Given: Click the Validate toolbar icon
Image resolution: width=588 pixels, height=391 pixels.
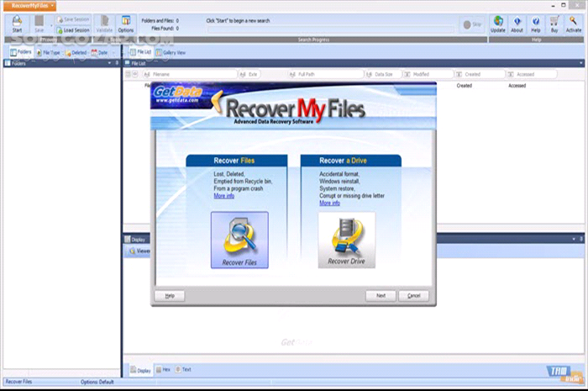Looking at the screenshot, I should coord(104,24).
